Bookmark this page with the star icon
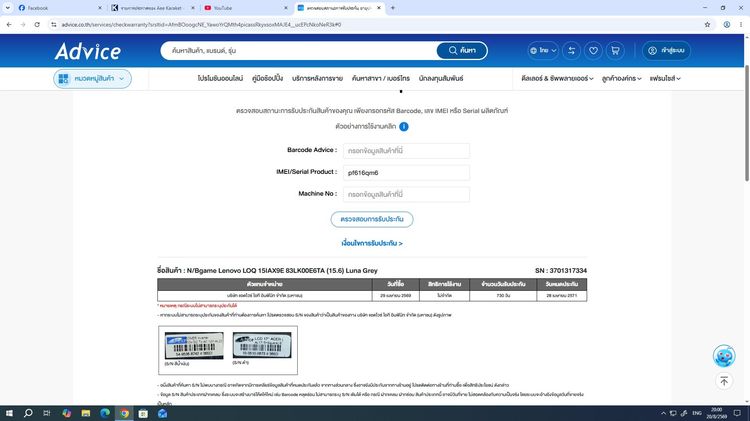 [x=707, y=24]
